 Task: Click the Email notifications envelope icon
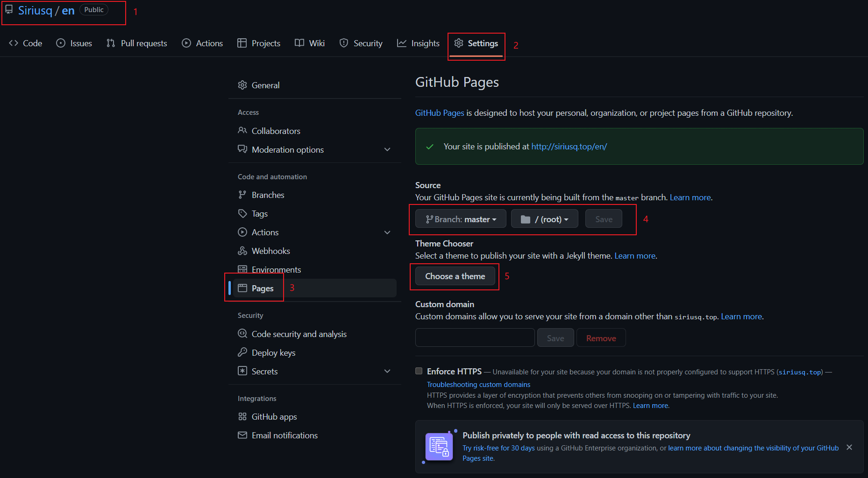pos(242,435)
